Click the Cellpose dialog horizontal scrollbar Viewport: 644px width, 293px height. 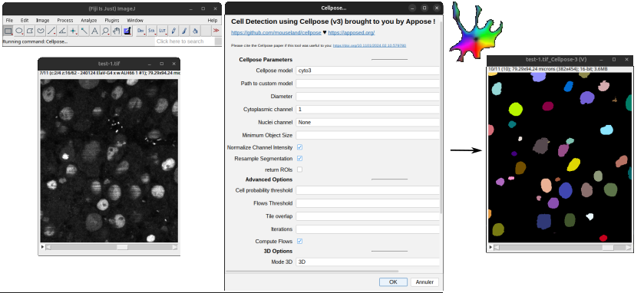(x=312, y=272)
